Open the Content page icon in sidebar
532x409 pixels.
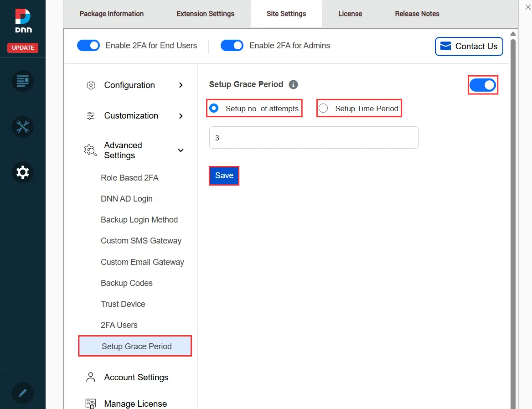pos(22,81)
